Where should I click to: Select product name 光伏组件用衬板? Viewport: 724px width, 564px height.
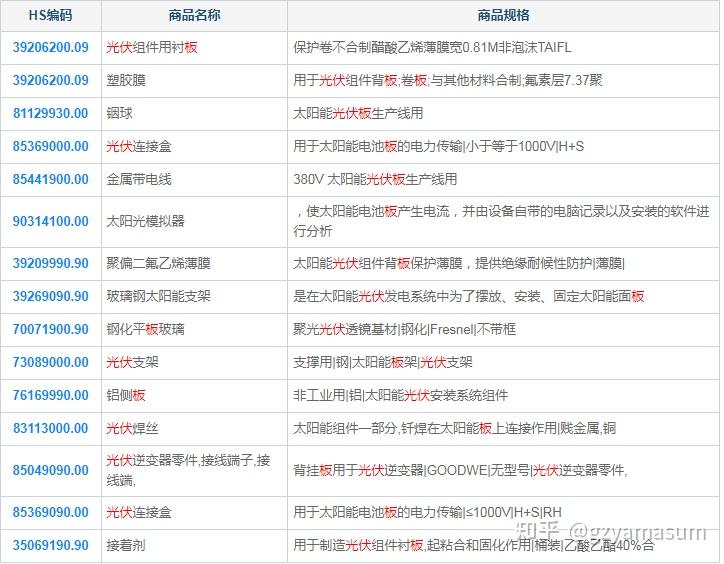pos(152,47)
